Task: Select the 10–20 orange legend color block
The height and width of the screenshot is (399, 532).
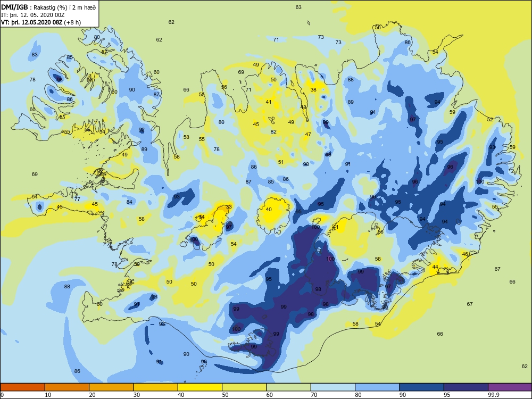Action: click(67, 387)
